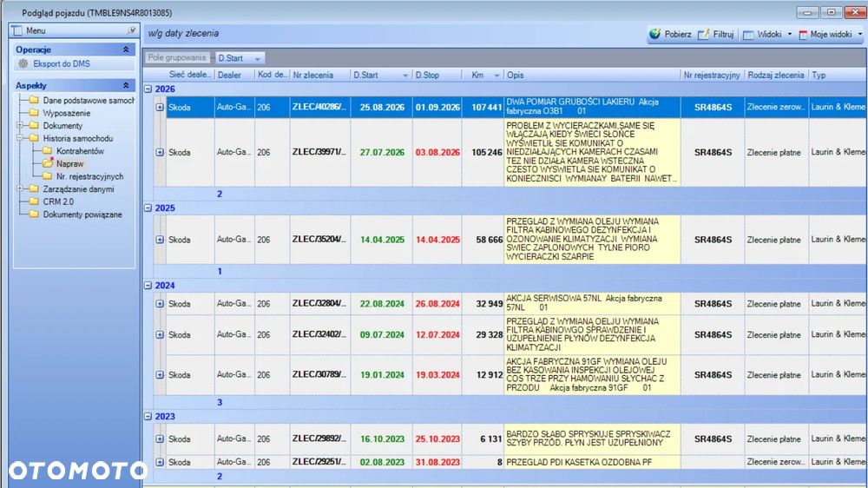The image size is (868, 488).
Task: Click mileage value 107 441
Action: [487, 108]
